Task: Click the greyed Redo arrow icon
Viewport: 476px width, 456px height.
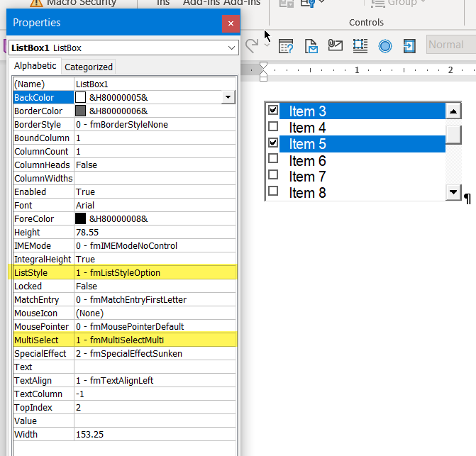Action: point(252,46)
